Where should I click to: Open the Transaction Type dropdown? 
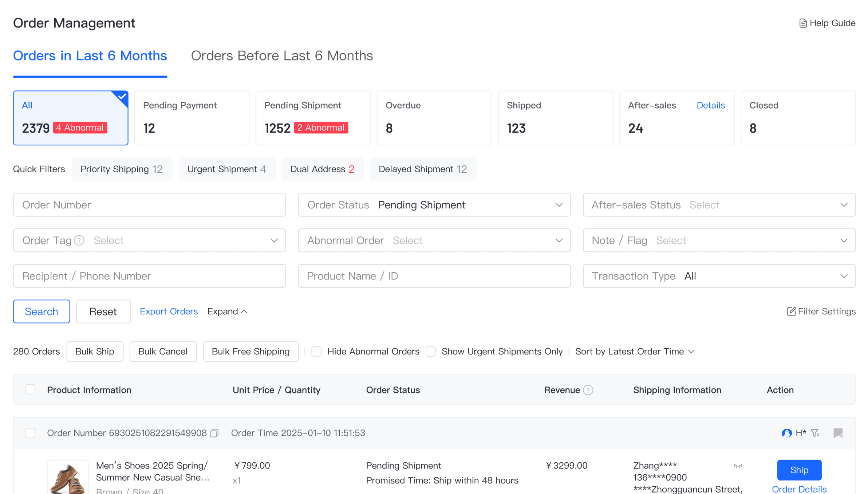[x=719, y=276]
